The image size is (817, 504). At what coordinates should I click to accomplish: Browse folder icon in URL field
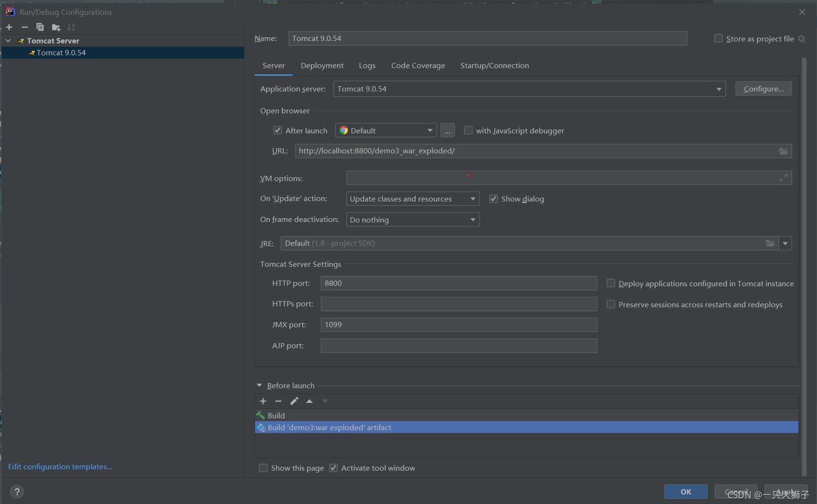click(784, 151)
